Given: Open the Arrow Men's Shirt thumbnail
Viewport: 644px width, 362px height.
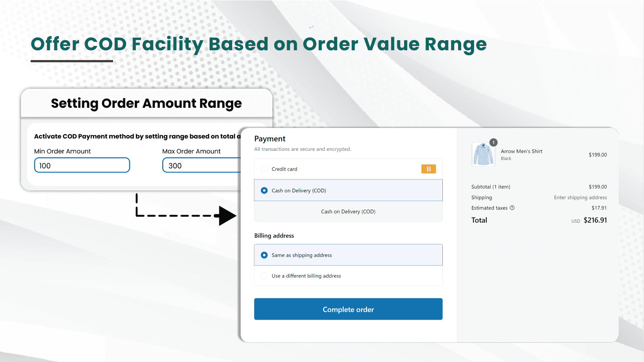Looking at the screenshot, I should coord(483,154).
